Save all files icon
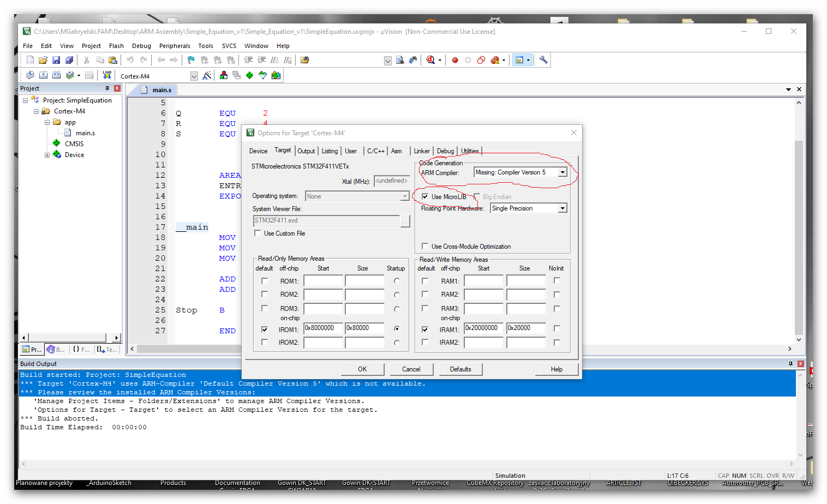 click(x=69, y=60)
